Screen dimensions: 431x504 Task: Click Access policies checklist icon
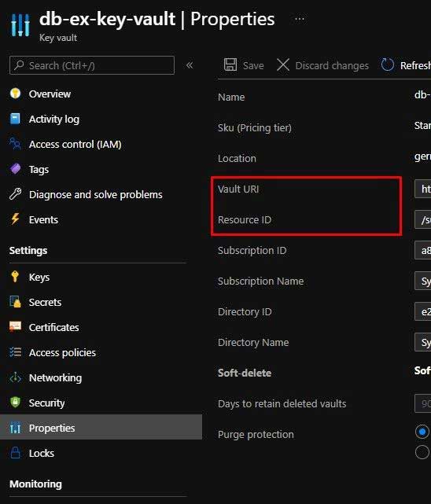pos(15,352)
